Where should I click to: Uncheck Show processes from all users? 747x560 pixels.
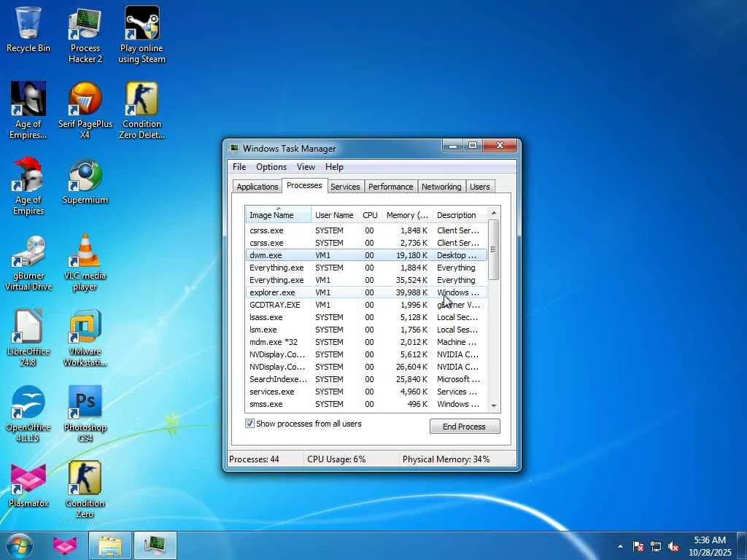click(x=250, y=424)
